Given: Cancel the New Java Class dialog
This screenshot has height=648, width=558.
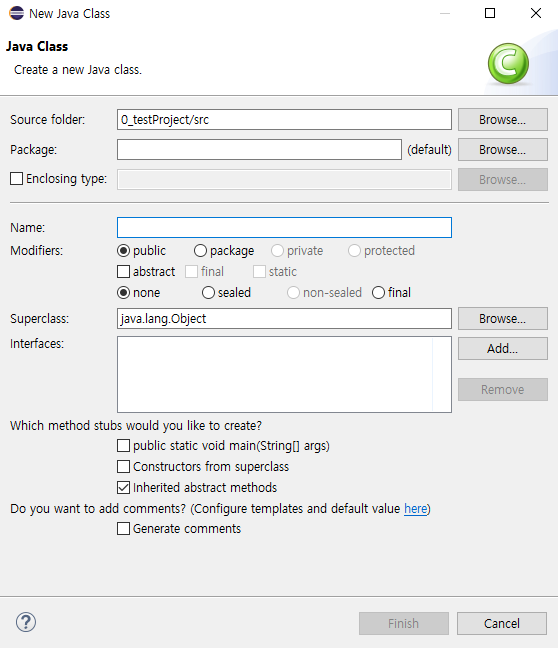Looking at the screenshot, I should pyautogui.click(x=502, y=623).
